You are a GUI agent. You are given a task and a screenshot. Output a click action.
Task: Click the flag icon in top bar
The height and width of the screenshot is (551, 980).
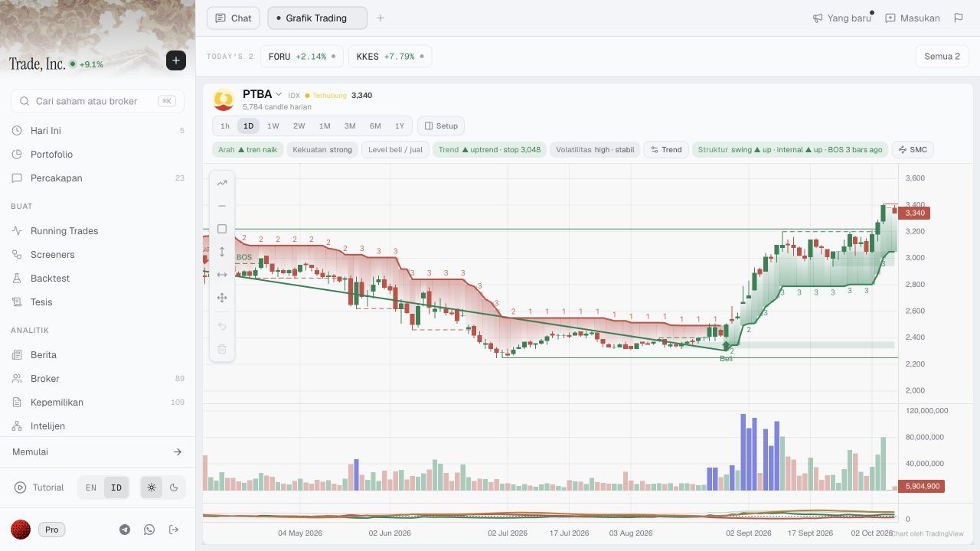click(x=959, y=18)
